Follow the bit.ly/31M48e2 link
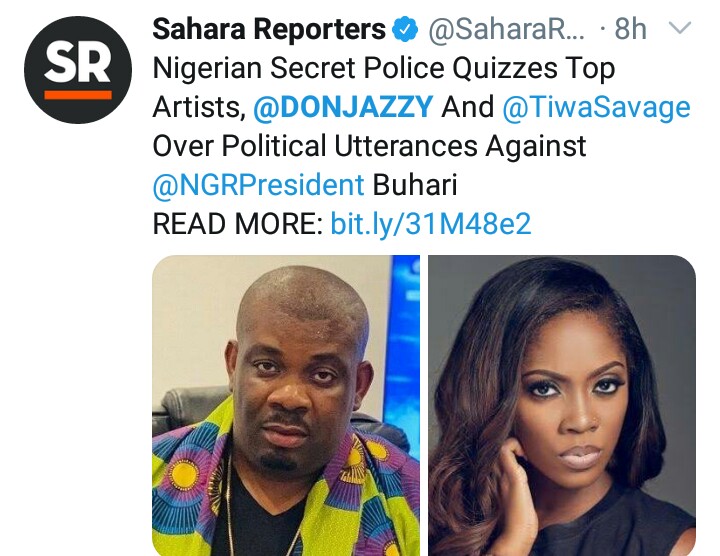Image resolution: width=720 pixels, height=556 pixels. 431,223
